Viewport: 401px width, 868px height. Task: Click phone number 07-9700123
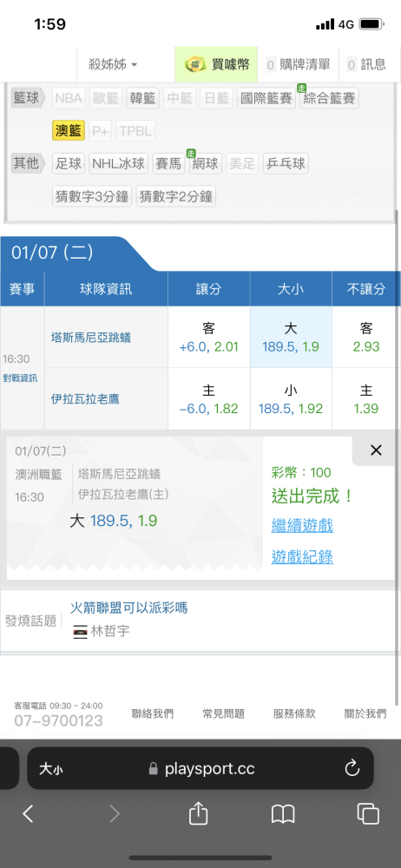tap(59, 720)
